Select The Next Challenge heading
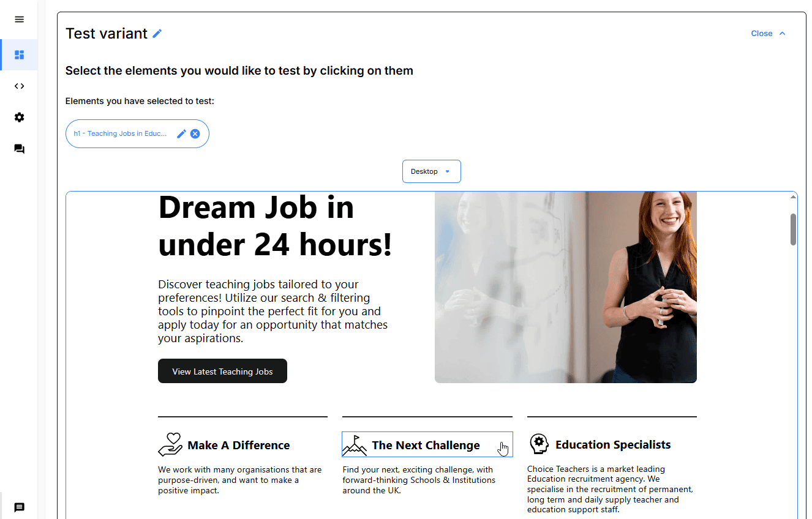Viewport: 812px width, 519px height. tap(426, 446)
